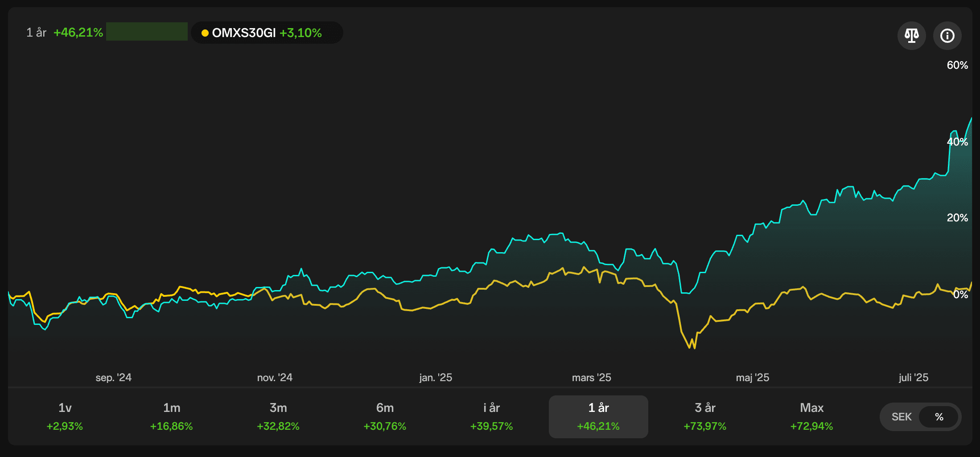980x457 pixels.
Task: Click the 60% y-axis label
Action: point(957,65)
